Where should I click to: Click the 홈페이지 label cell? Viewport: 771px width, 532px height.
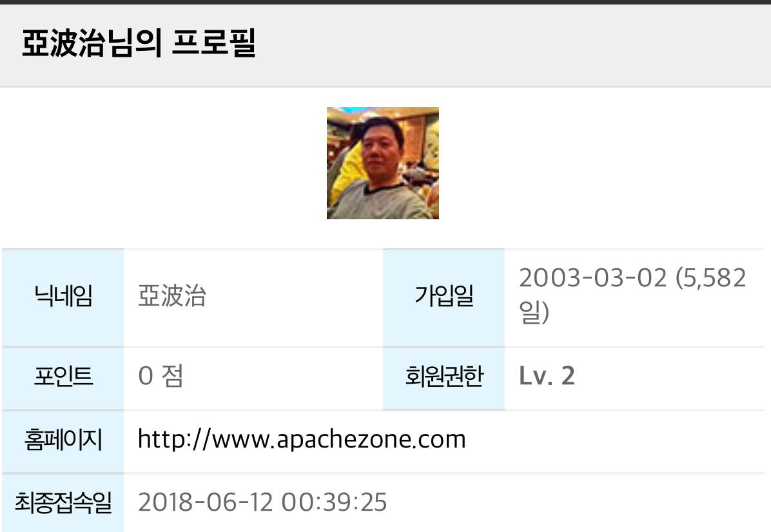pos(63,440)
